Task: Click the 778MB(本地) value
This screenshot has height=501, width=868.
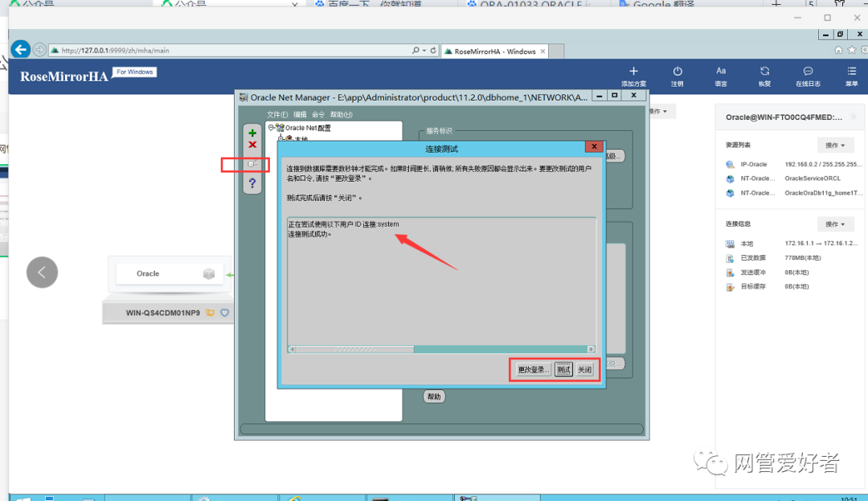Action: (x=803, y=258)
